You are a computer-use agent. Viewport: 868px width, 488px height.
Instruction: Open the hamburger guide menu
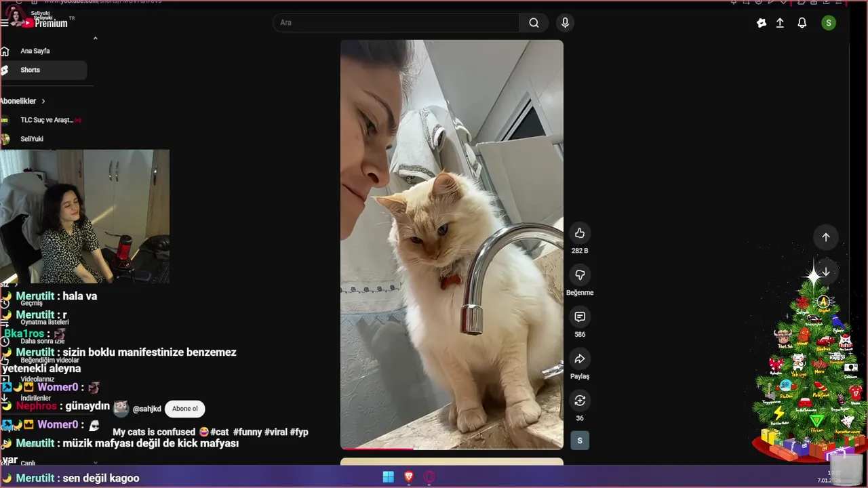click(x=4, y=23)
